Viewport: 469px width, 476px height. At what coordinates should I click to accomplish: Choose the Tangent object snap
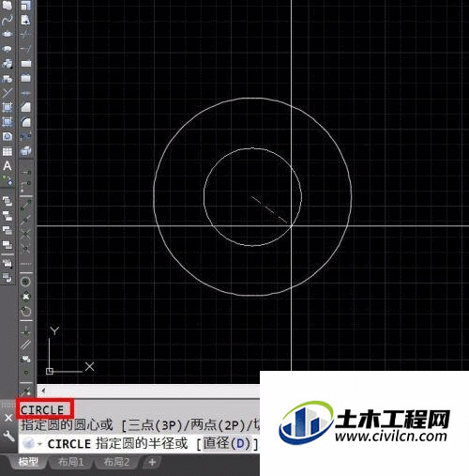(x=25, y=311)
